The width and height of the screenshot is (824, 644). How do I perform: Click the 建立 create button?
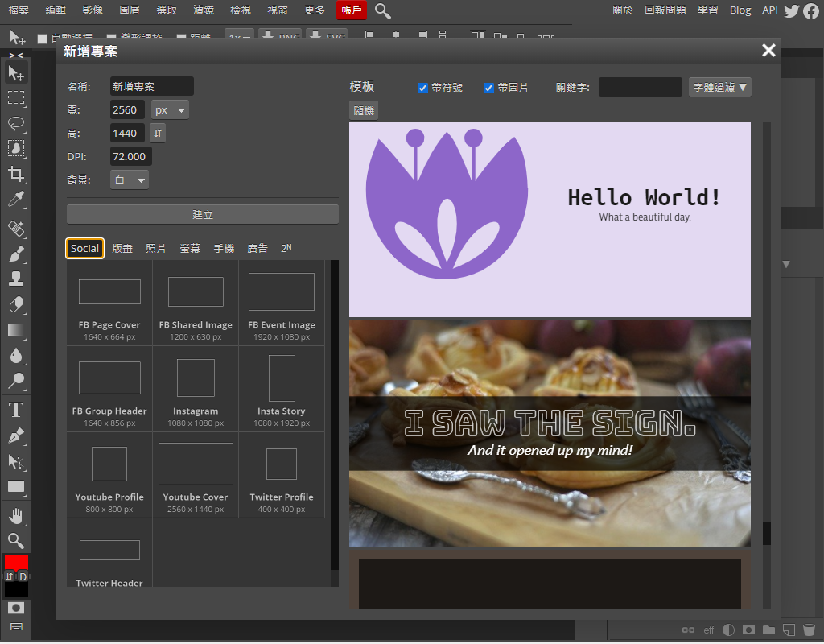tap(202, 214)
